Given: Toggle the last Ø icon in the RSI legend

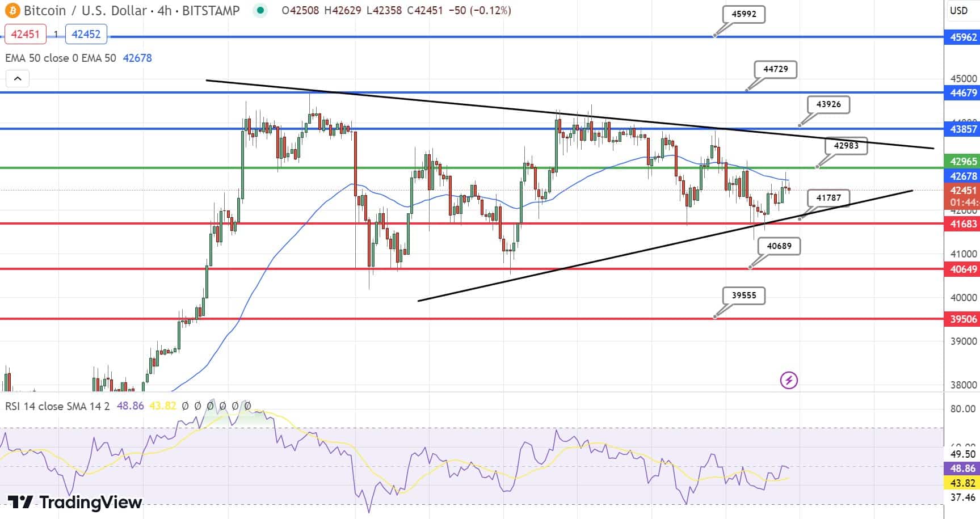Looking at the screenshot, I should pos(248,406).
